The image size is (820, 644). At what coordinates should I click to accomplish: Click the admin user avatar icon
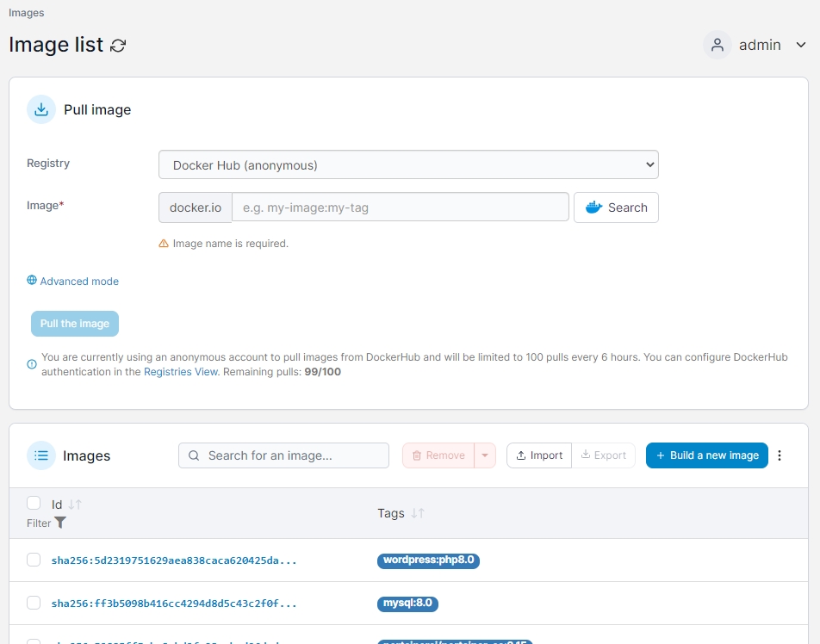[x=717, y=45]
